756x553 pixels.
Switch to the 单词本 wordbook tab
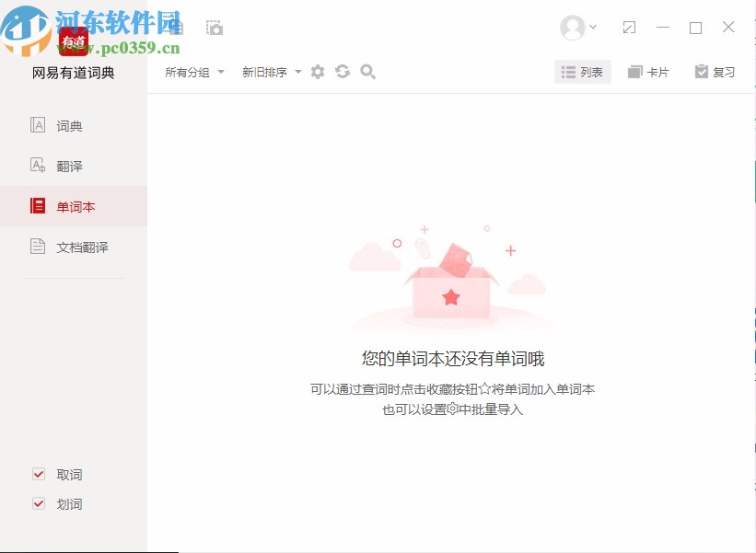point(76,206)
